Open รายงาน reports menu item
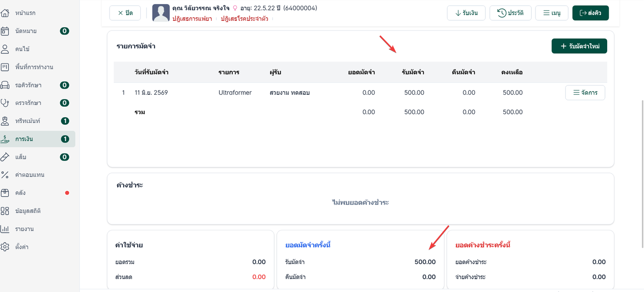Viewport: 644px width, 292px height. coord(38,229)
